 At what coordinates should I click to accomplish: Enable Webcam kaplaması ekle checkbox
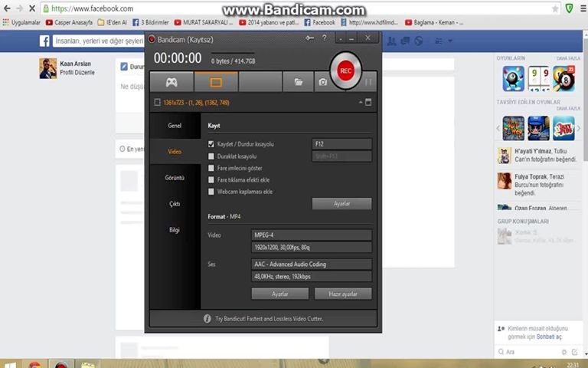click(211, 192)
